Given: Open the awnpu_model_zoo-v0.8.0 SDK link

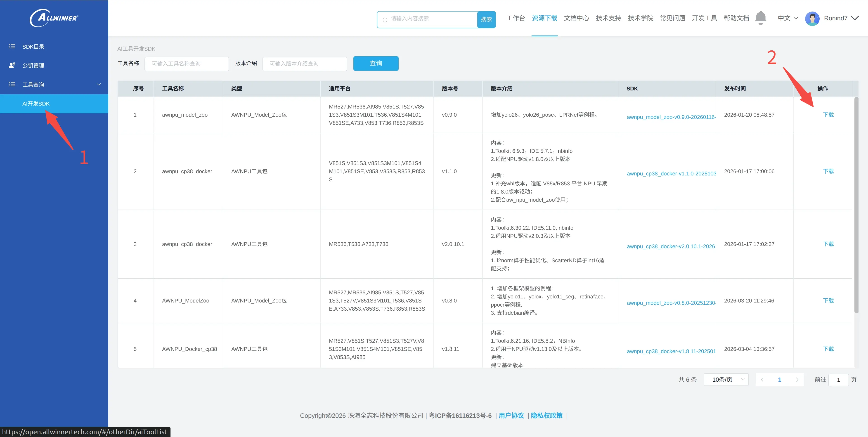Looking at the screenshot, I should pos(671,303).
